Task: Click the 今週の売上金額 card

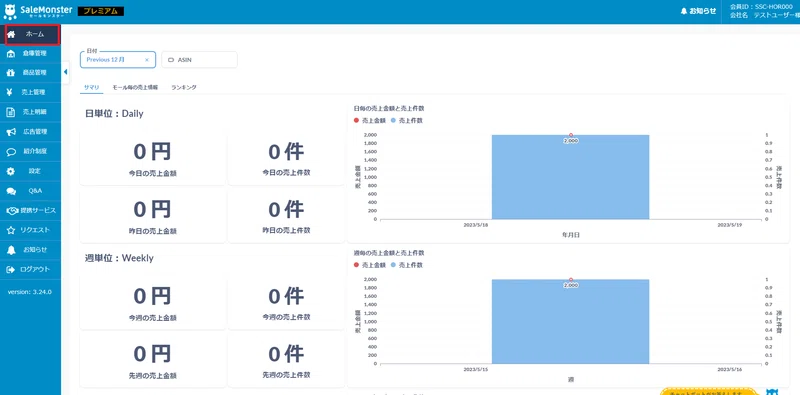Action: click(153, 301)
